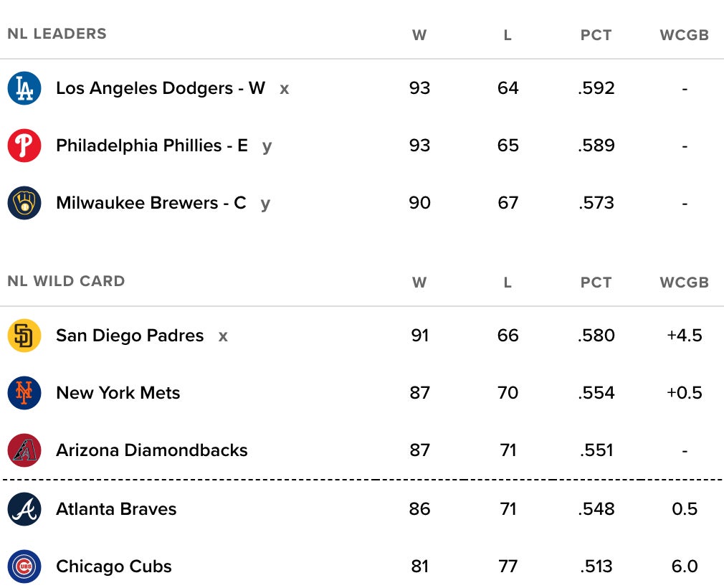Select the Milwaukee Brewers team name
Screen dimensions: 724x588
pos(151,203)
